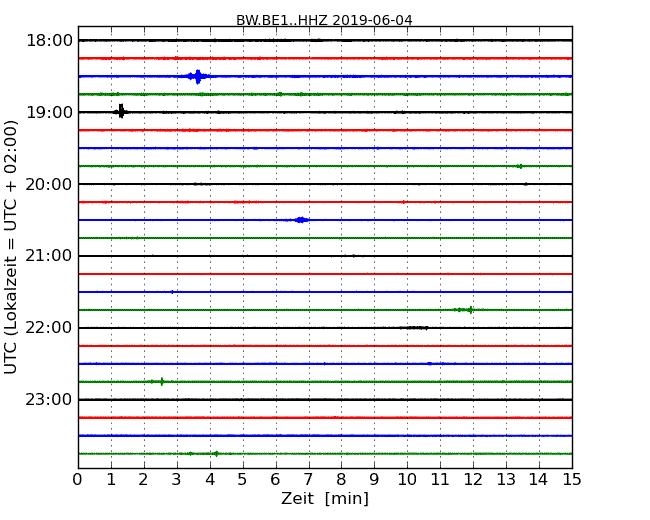Click the UTC Lokalzeit vertical axis label
Image resolution: width=650 pixels, height=520 pixels.
click(10, 247)
